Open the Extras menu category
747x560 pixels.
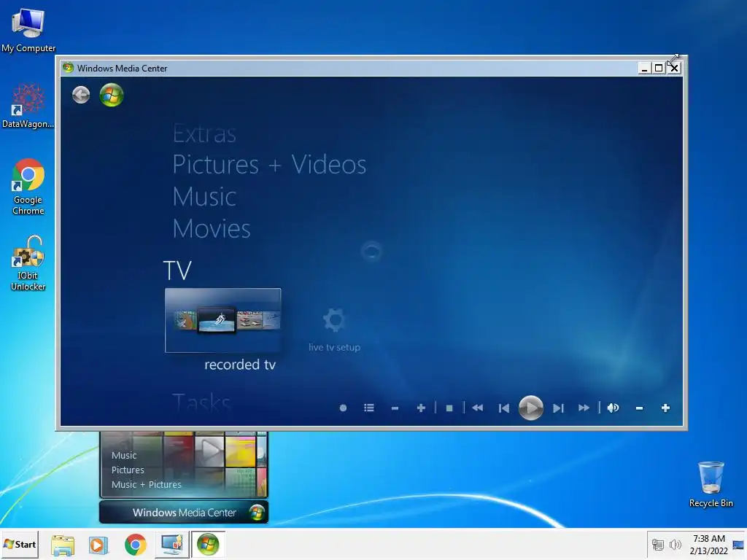204,133
